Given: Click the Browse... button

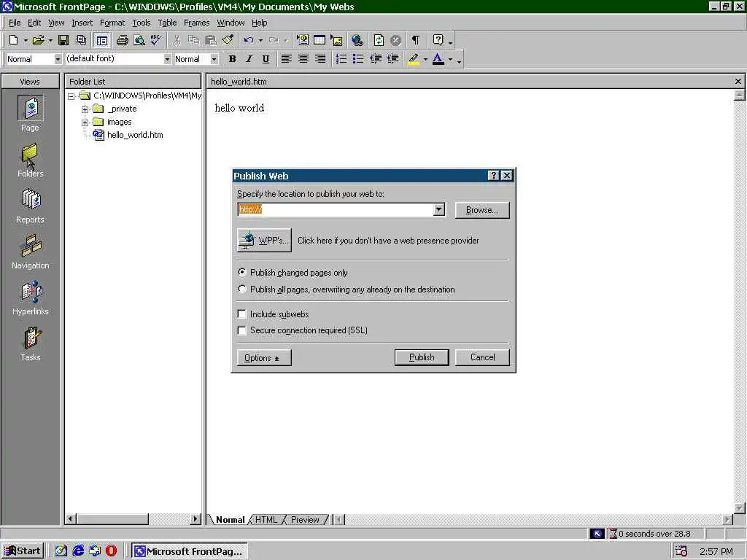Looking at the screenshot, I should point(482,210).
